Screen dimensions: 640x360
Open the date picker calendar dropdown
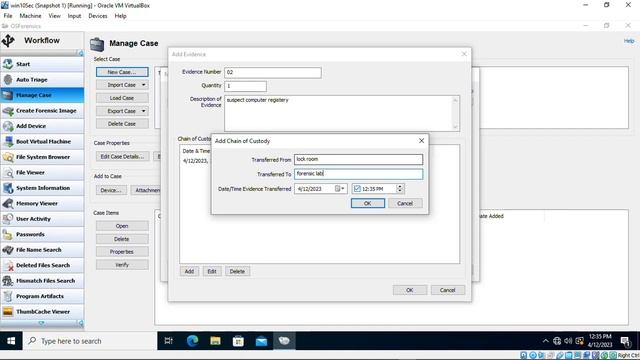point(340,189)
